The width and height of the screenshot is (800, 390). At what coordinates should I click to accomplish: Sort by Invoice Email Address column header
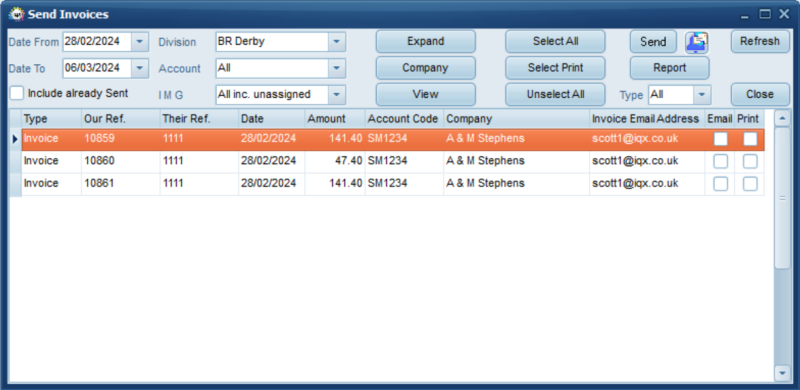(647, 119)
